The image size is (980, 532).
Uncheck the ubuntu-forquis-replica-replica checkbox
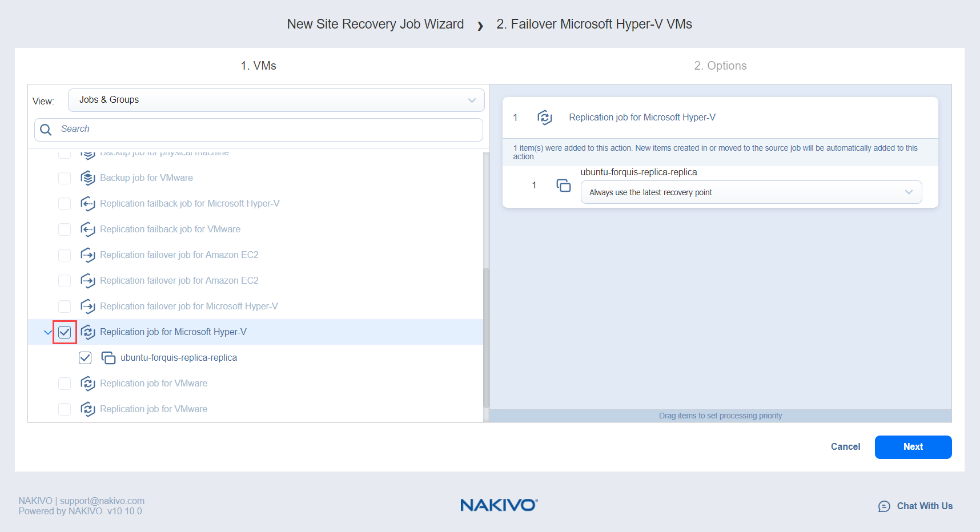(x=85, y=358)
